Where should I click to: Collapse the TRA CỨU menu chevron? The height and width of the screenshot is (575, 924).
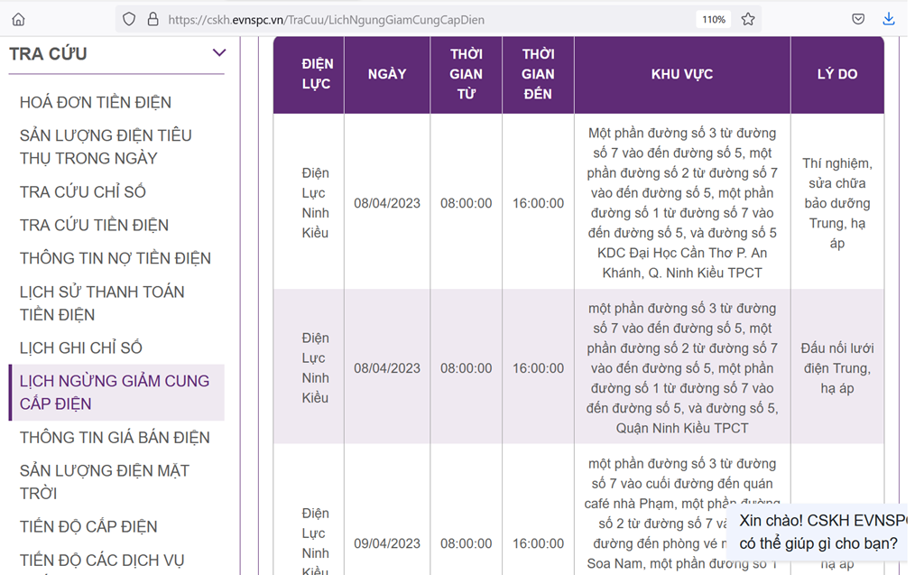click(x=218, y=53)
